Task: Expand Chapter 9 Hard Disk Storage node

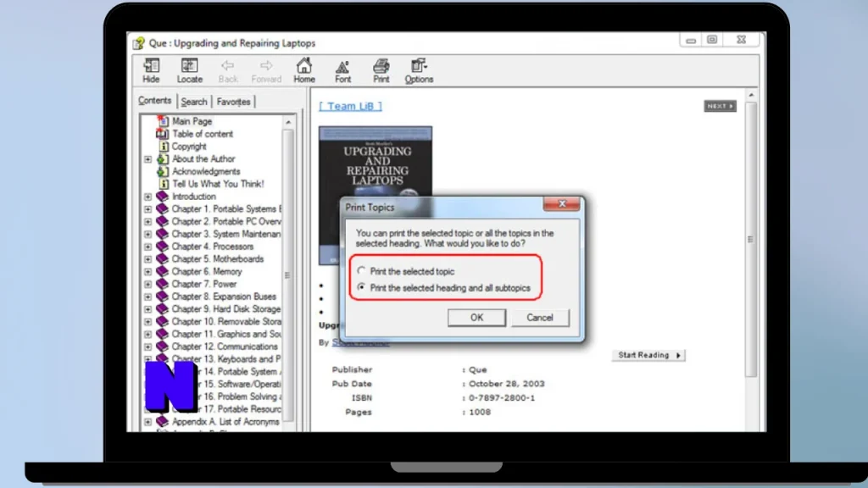Action: click(x=147, y=309)
